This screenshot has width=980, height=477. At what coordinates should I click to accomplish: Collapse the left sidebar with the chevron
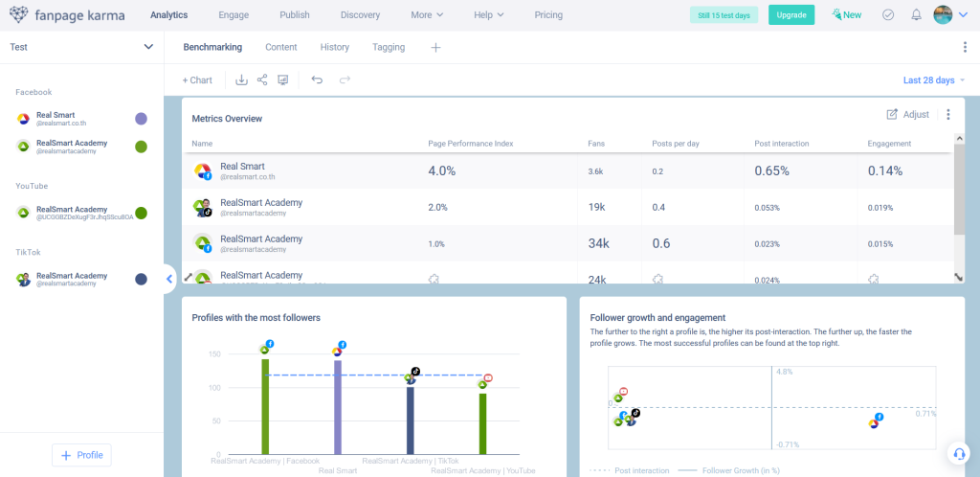click(x=169, y=279)
